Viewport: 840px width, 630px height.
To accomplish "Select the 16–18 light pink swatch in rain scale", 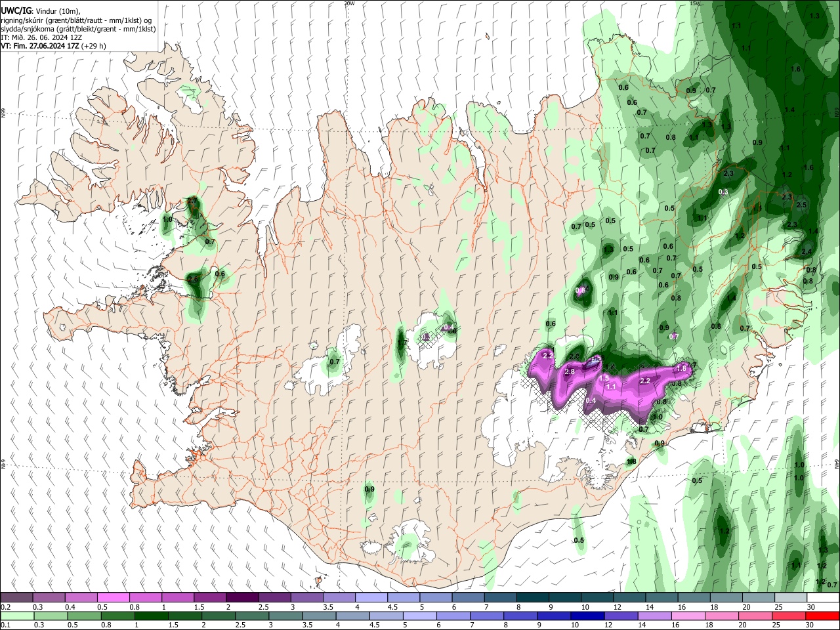I will (x=687, y=616).
